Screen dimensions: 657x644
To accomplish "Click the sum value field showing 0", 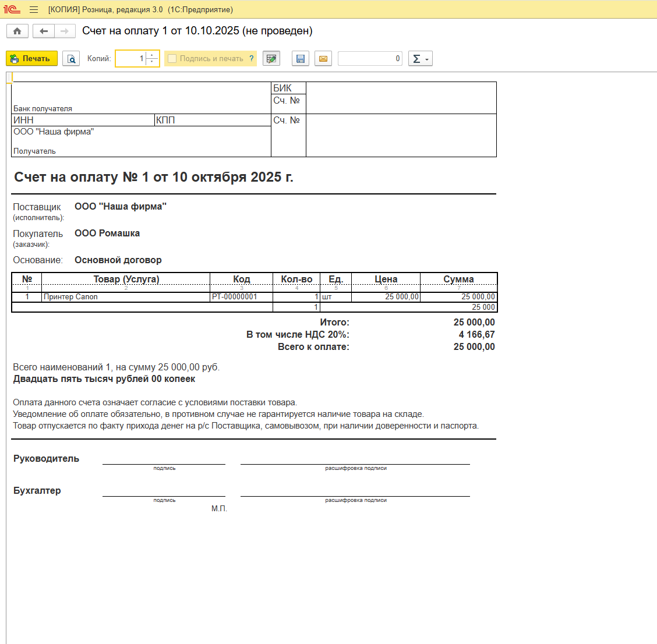I will pos(370,59).
